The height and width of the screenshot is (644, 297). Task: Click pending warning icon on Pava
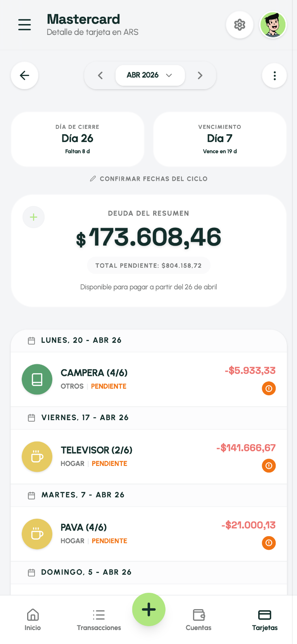[x=269, y=543]
